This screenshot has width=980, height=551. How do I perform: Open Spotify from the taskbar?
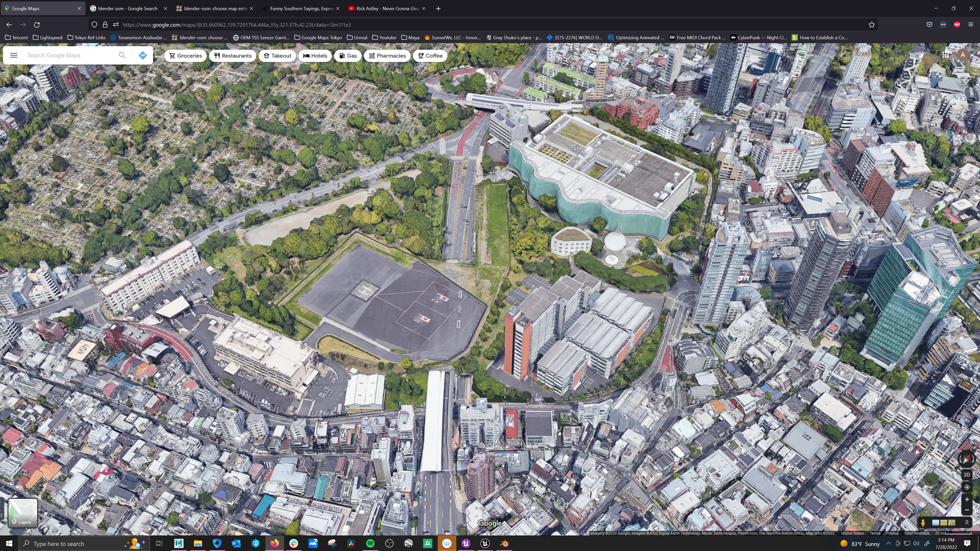click(370, 544)
